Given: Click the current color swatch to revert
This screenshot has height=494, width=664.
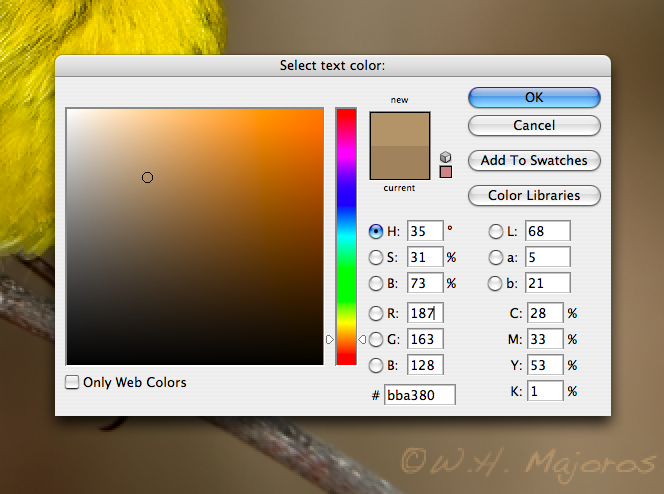Looking at the screenshot, I should [400, 163].
